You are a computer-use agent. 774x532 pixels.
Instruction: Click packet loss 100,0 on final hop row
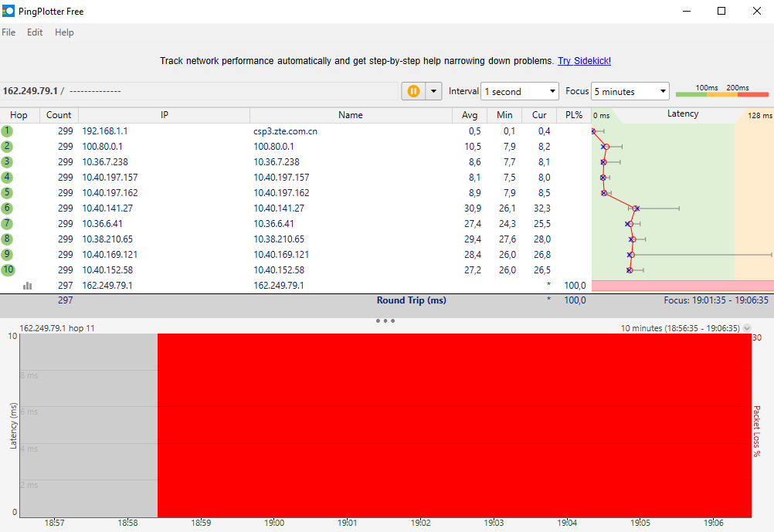pos(575,285)
